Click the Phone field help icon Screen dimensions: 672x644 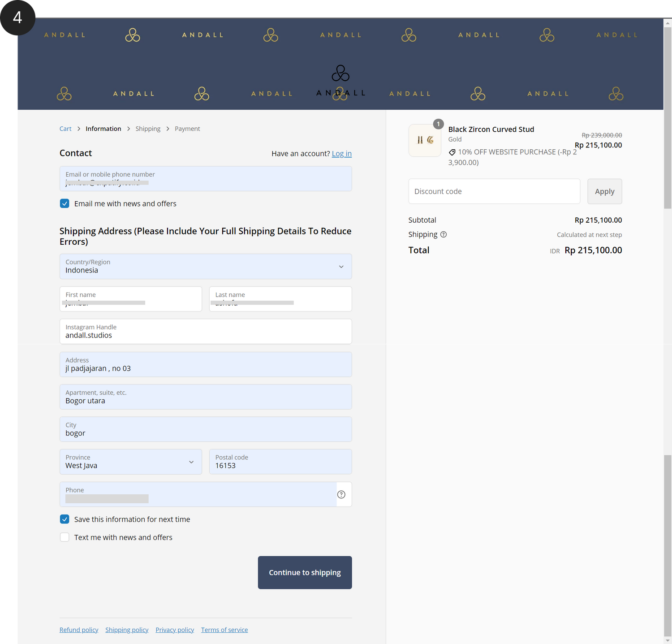tap(341, 494)
